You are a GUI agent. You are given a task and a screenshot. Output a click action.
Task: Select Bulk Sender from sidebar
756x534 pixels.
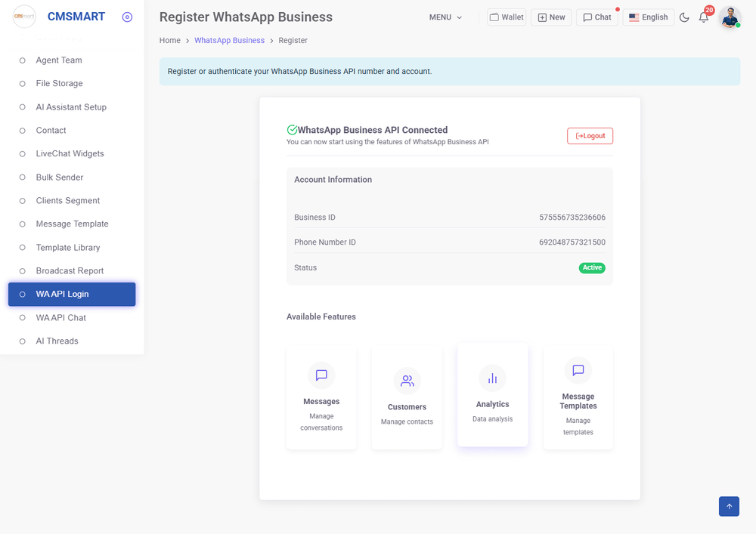[x=60, y=177]
